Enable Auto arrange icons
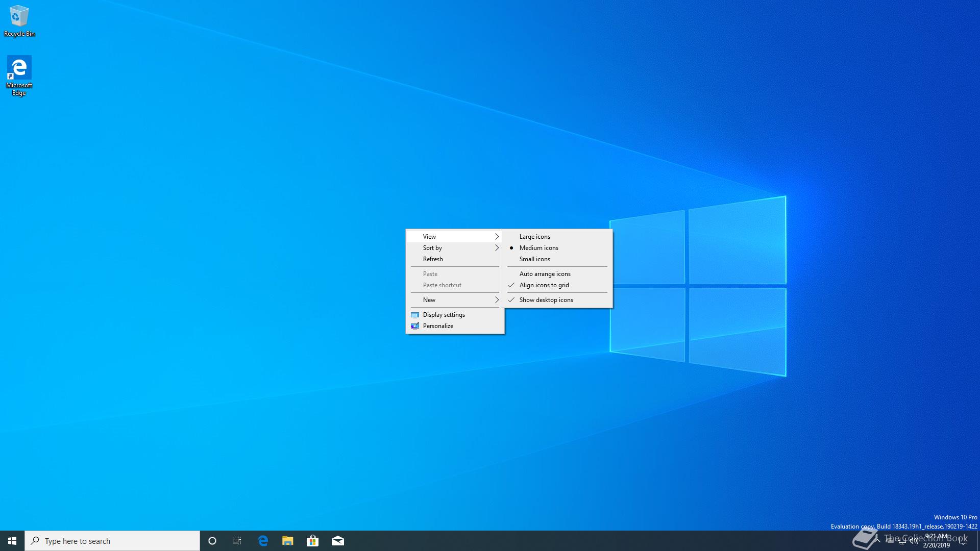Viewport: 980px width, 551px height. coord(545,274)
